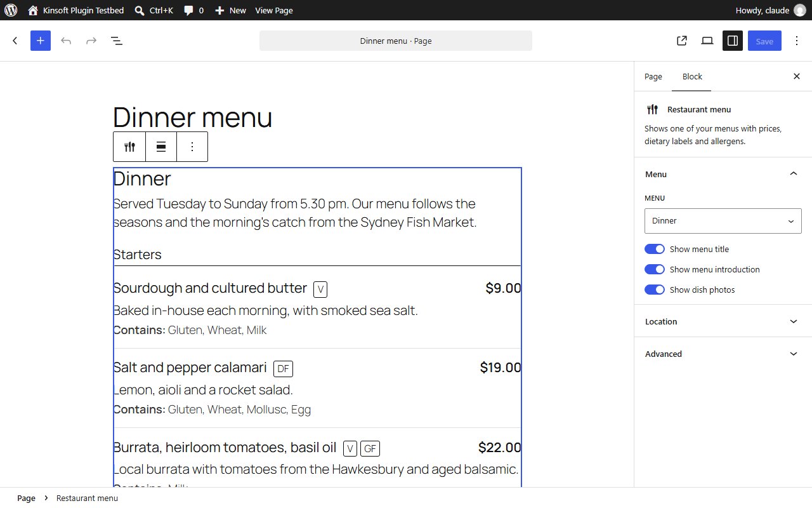Open Kinsoft Plugin Testbed site link
812x508 pixels.
(76, 10)
